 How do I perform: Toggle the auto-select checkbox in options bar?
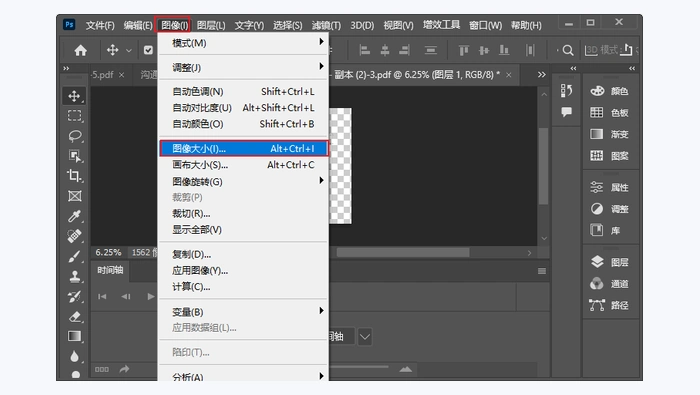(148, 50)
